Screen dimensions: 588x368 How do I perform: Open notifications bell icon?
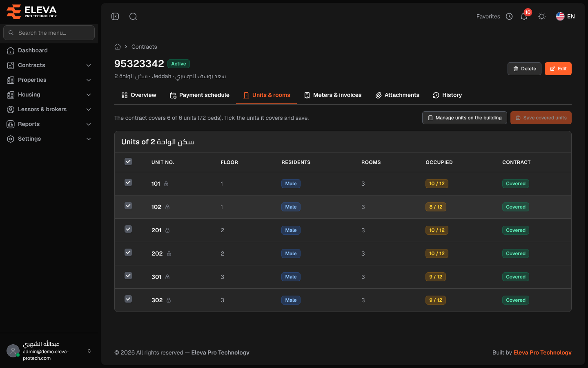524,16
